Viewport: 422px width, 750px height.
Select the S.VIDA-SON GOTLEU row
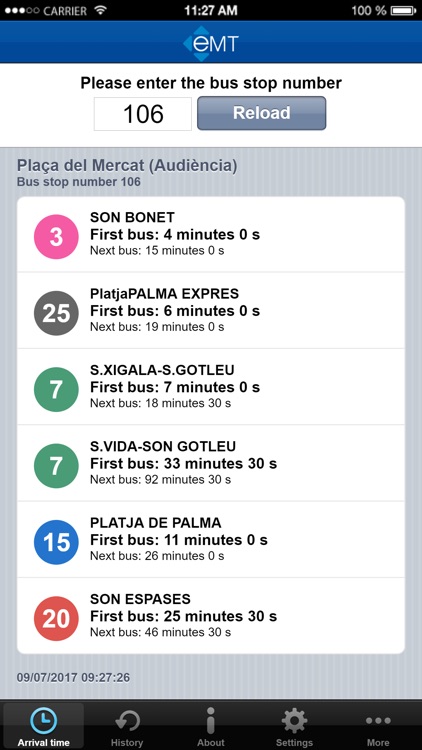pyautogui.click(x=211, y=463)
